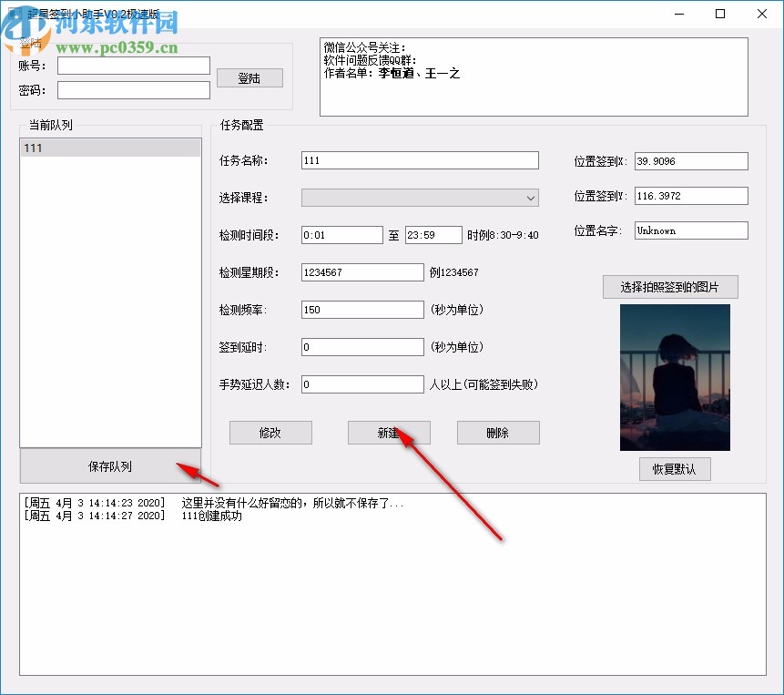Click the 恢复默认 restore default button

click(675, 469)
